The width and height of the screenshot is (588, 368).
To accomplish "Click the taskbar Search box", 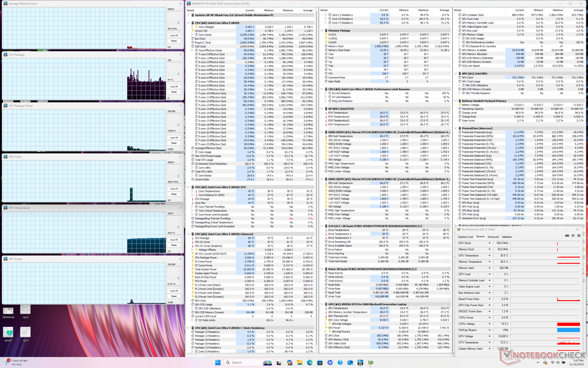I will (242, 362).
